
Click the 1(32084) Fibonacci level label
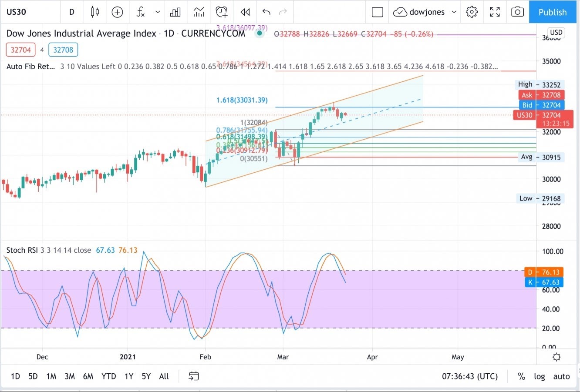pos(254,123)
